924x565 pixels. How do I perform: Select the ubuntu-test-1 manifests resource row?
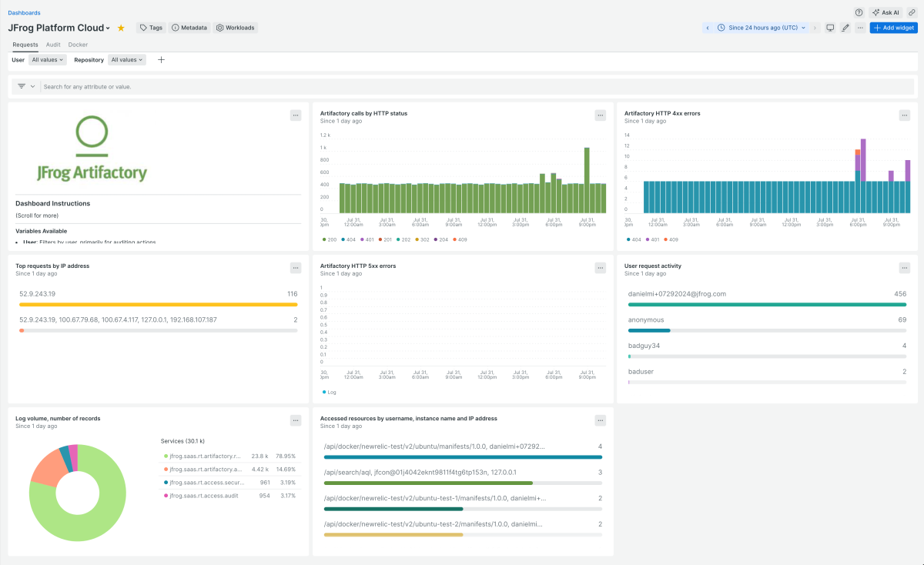point(463,503)
